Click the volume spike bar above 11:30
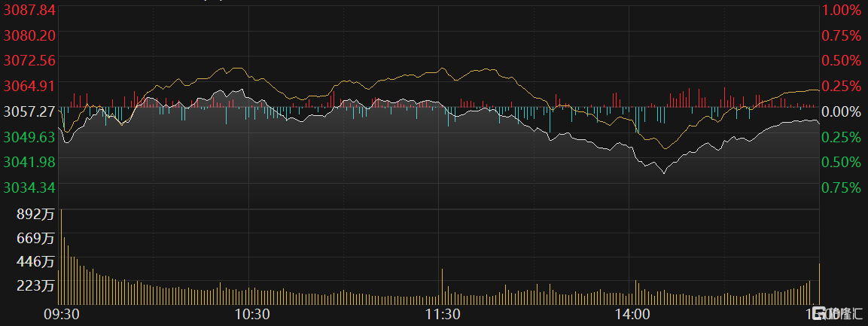The height and width of the screenshot is (326, 868). coord(443,286)
